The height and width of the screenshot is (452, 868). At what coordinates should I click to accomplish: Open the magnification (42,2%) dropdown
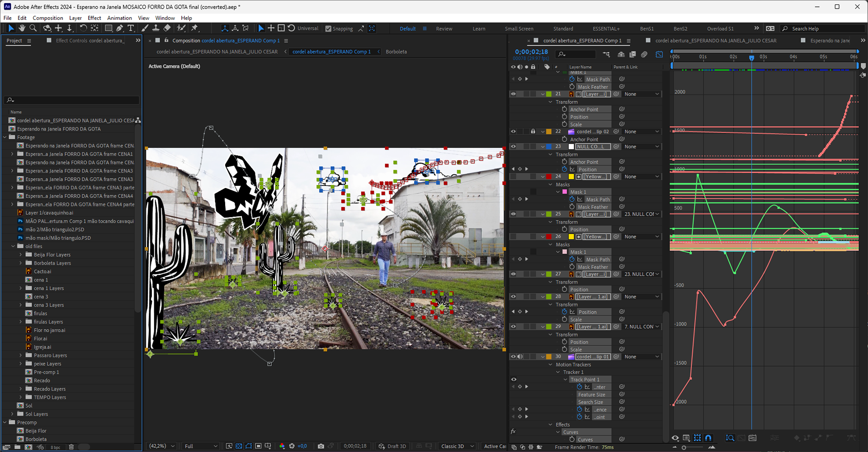pos(162,446)
